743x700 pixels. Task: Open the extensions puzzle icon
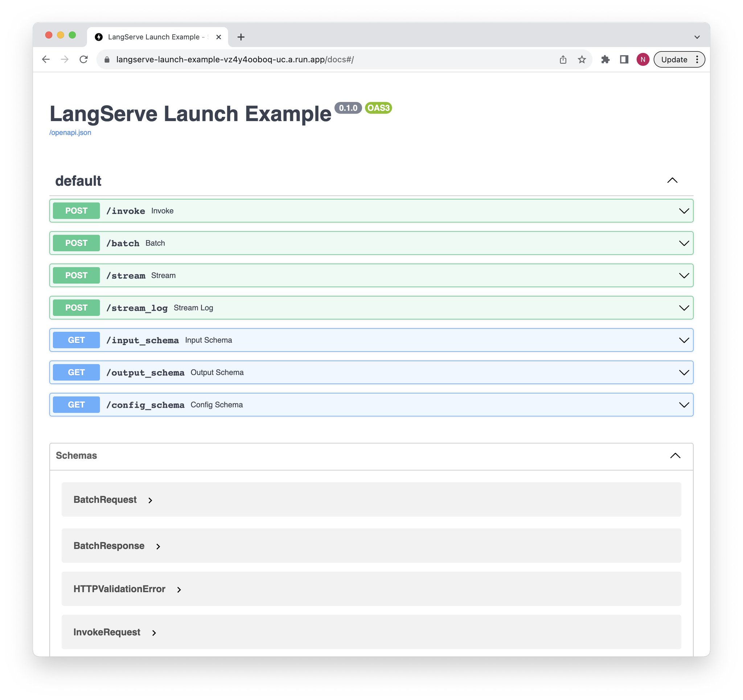click(606, 59)
